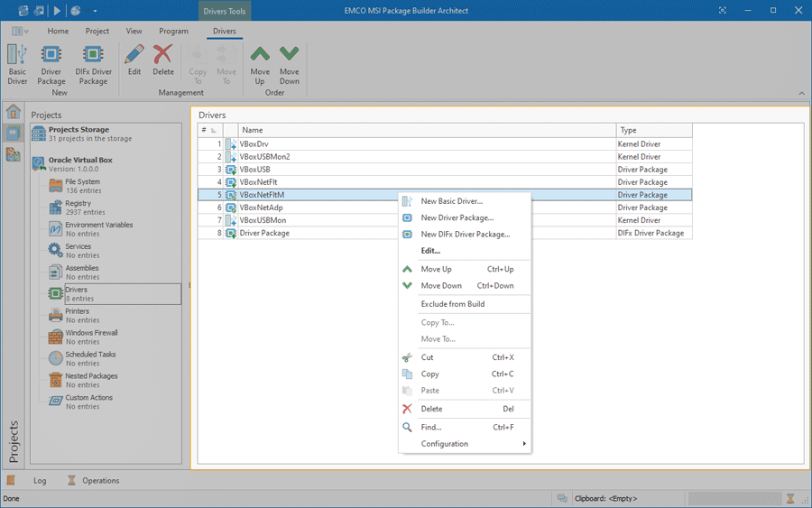This screenshot has height=508, width=812.
Task: Click the Move Up arrow in ribbon
Action: click(260, 54)
